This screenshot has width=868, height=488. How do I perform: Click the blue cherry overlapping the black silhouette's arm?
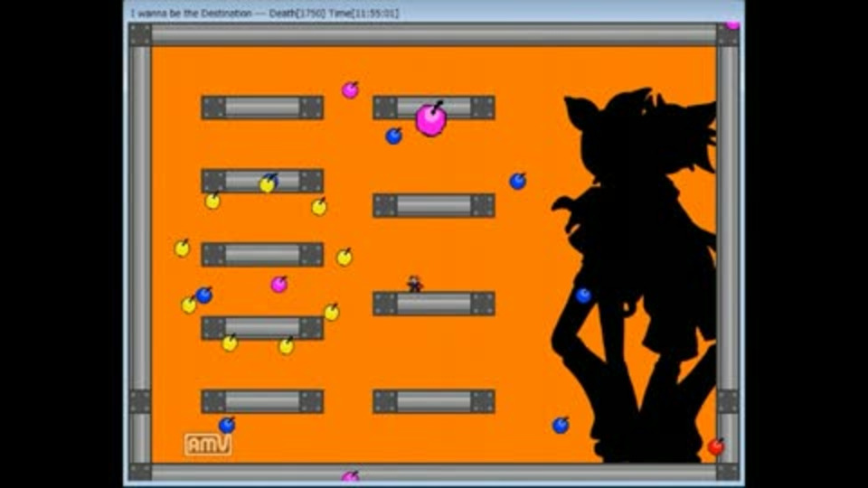tap(583, 296)
